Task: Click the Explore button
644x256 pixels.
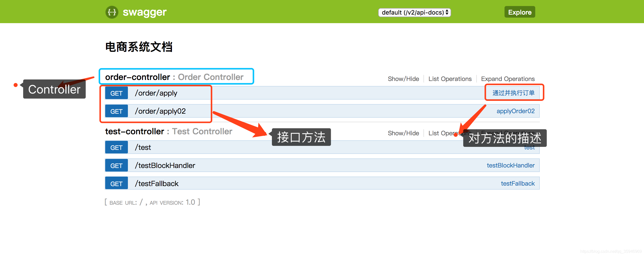Action: (520, 12)
